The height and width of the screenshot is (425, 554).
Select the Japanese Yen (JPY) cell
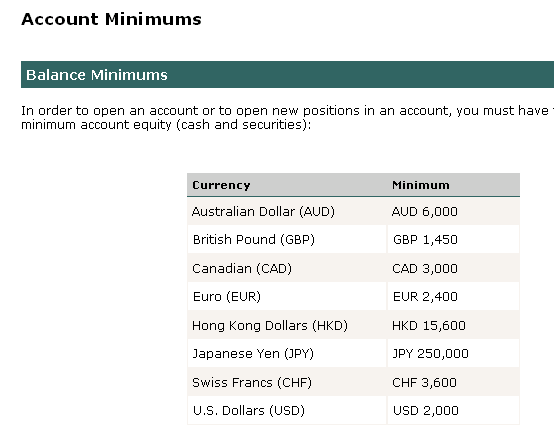(287, 354)
